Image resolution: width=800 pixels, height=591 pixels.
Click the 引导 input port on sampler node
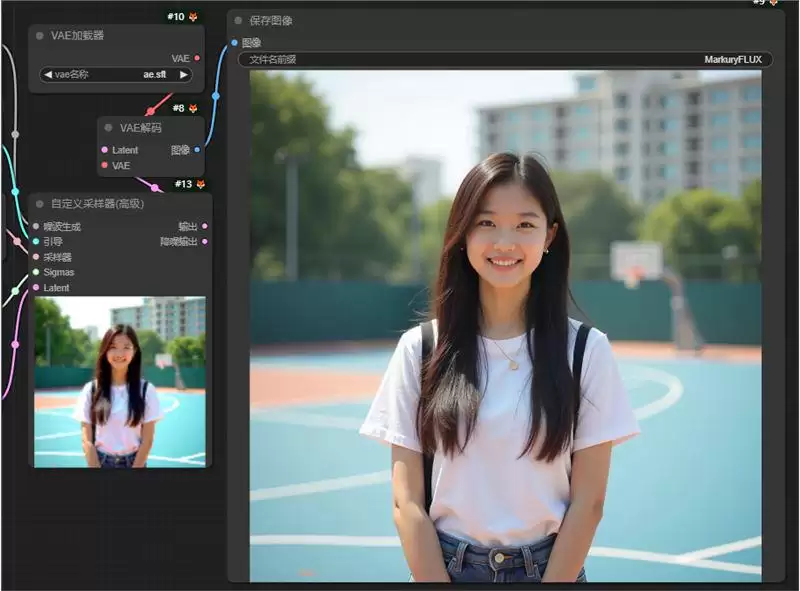coord(36,241)
